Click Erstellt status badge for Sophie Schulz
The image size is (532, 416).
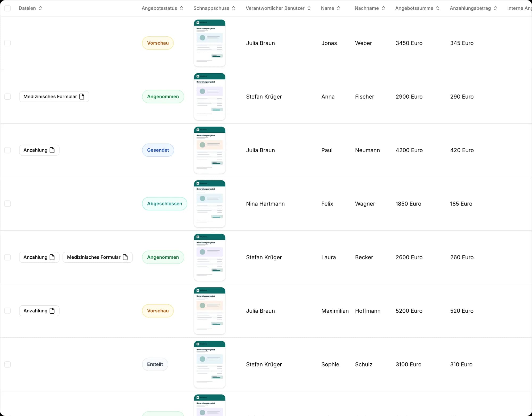155,364
